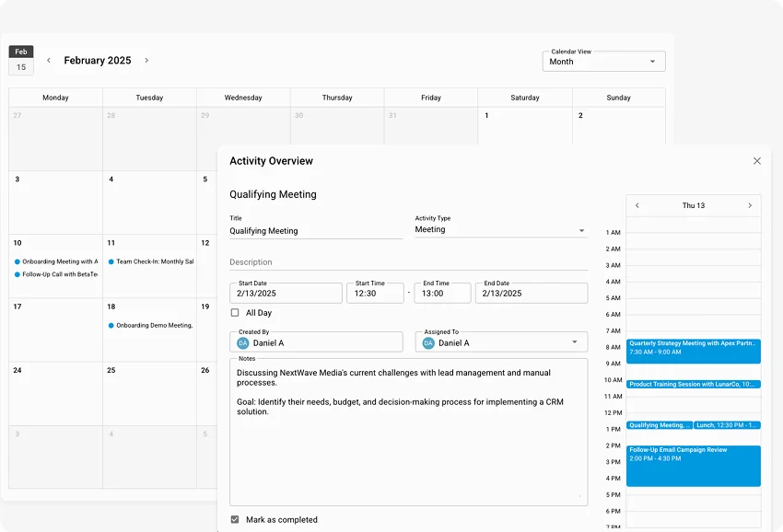This screenshot has width=783, height=532.
Task: Click Daniel A avatar in Created By
Action: 243,343
